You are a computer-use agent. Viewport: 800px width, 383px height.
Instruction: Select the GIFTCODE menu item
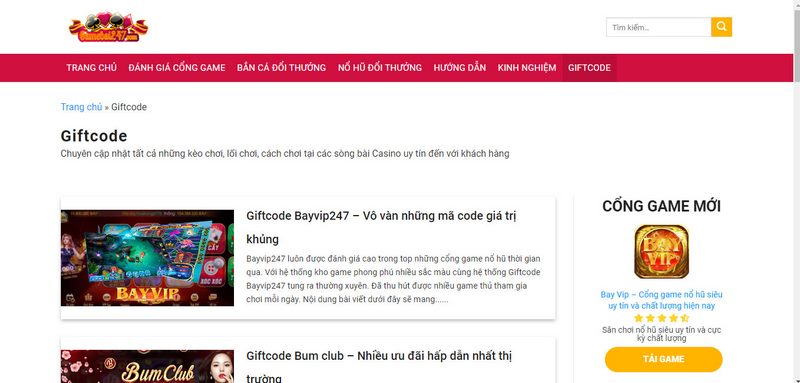[589, 67]
